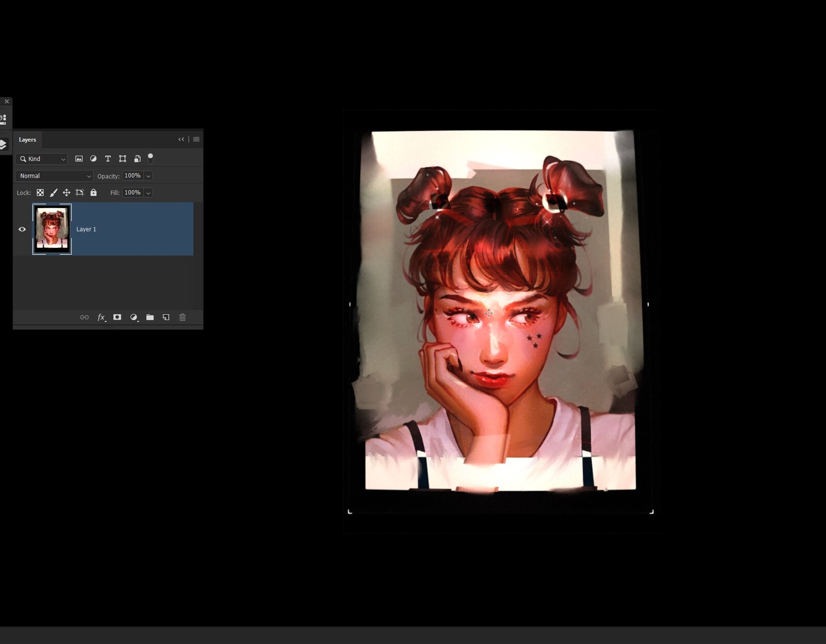Filter layers by pixel layers icon
The height and width of the screenshot is (644, 826).
click(x=79, y=159)
